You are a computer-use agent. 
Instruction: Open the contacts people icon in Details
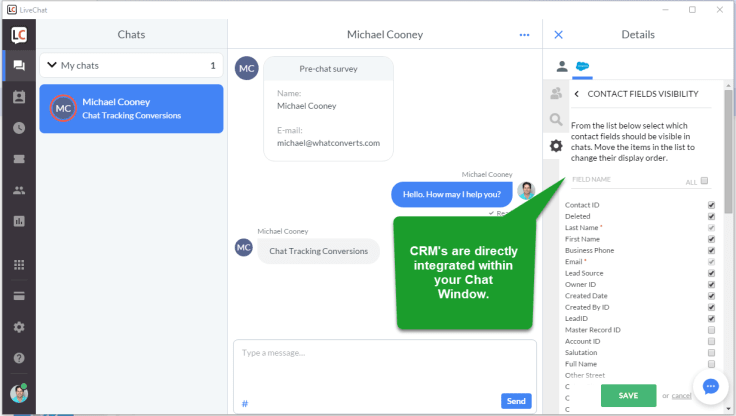pyautogui.click(x=556, y=93)
